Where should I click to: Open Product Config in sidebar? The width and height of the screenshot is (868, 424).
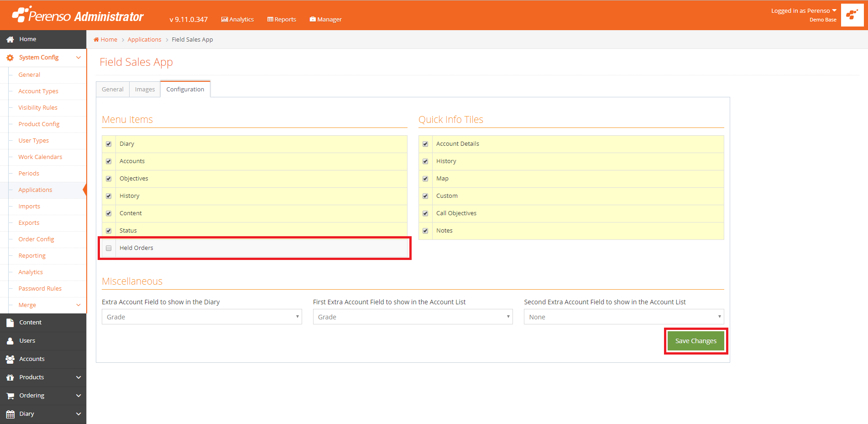pos(39,124)
